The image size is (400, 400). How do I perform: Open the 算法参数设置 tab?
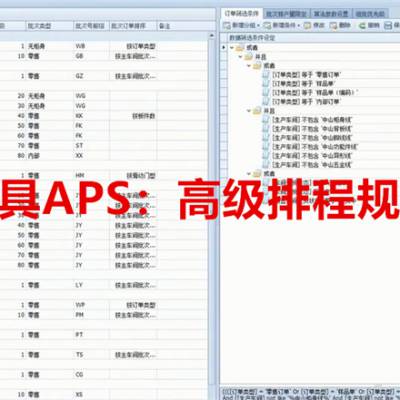point(331,14)
